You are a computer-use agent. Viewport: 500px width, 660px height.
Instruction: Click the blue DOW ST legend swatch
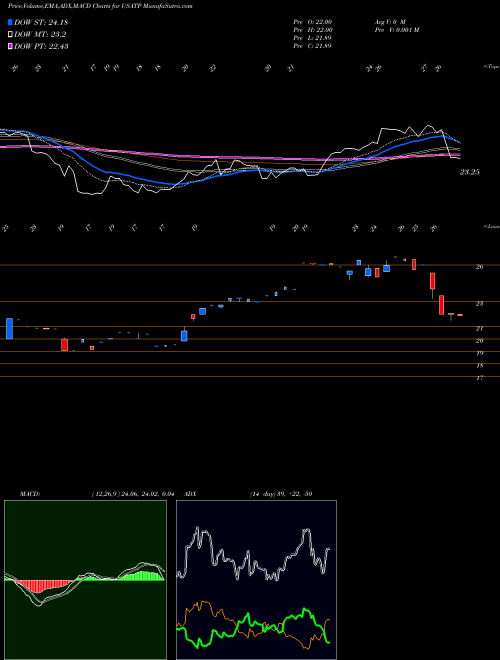click(10, 22)
